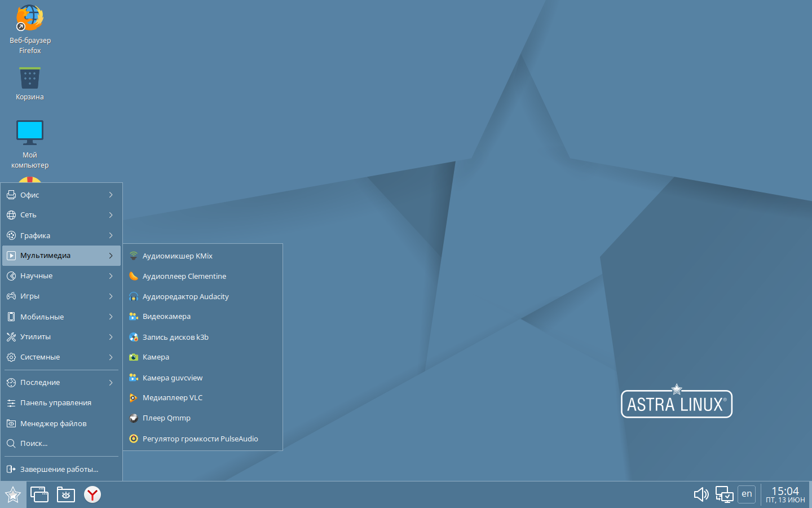Switch keyboard layout via en indicator

(747, 494)
